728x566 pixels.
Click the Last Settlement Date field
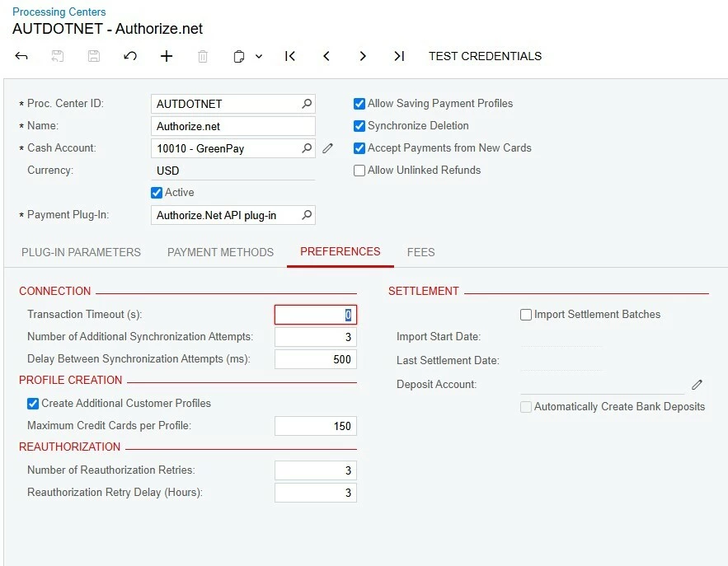click(561, 361)
